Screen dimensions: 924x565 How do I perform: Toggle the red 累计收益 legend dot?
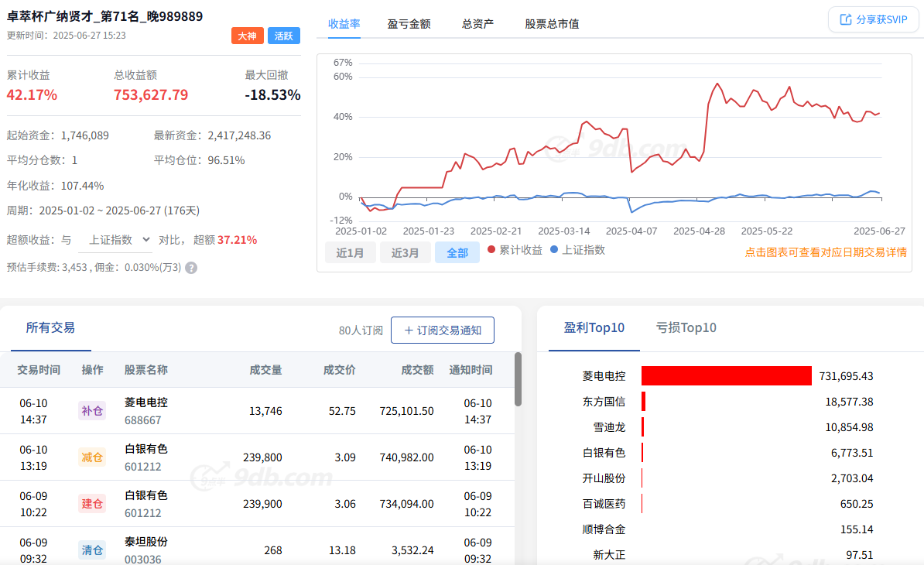pyautogui.click(x=491, y=249)
